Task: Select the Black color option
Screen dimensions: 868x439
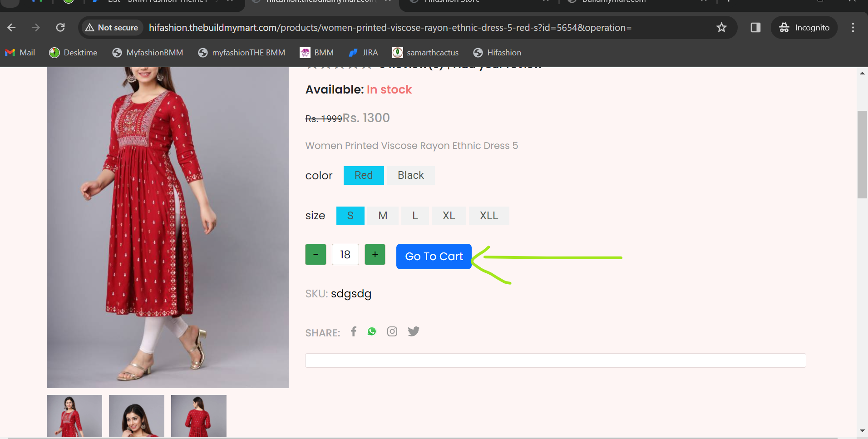Action: [411, 175]
